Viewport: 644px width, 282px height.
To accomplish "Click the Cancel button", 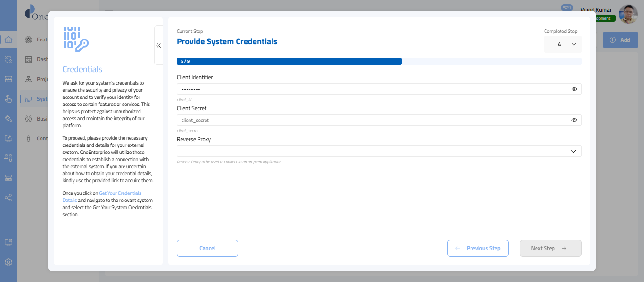I will point(207,248).
